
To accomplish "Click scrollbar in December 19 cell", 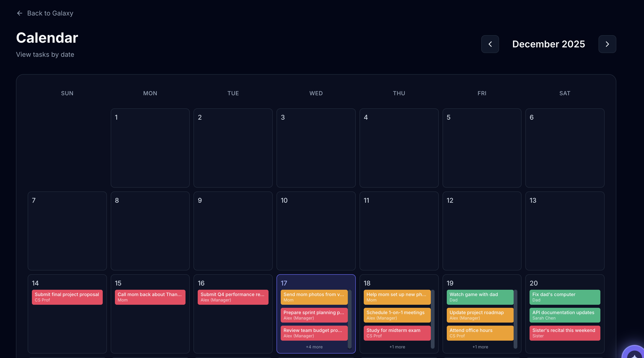I will 515,319.
